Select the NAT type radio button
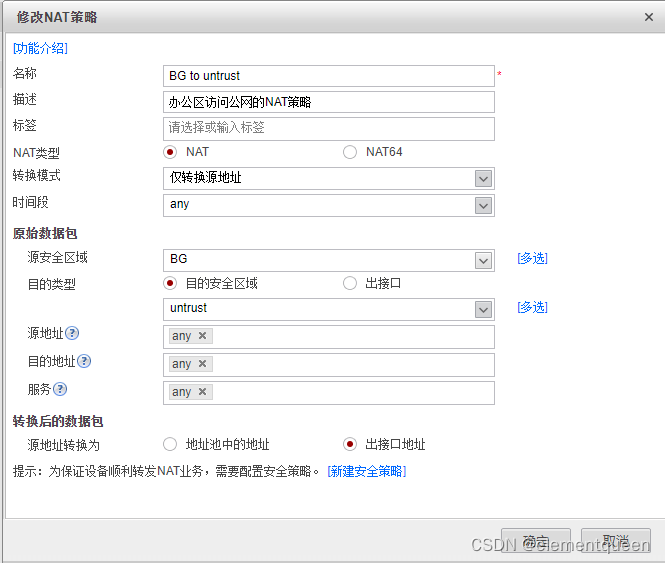 pyautogui.click(x=170, y=152)
